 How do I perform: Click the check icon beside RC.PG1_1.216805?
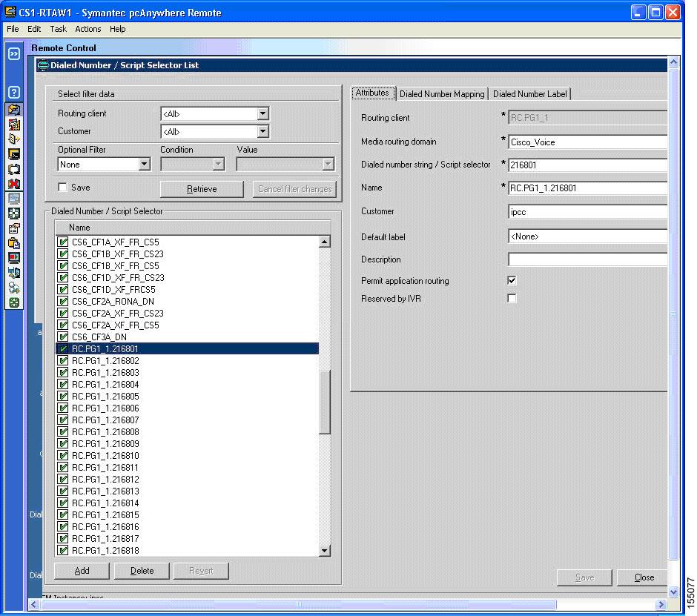[x=63, y=397]
